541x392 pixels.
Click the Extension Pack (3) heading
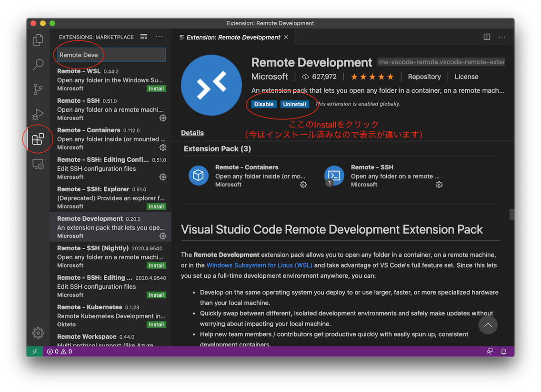coord(217,148)
